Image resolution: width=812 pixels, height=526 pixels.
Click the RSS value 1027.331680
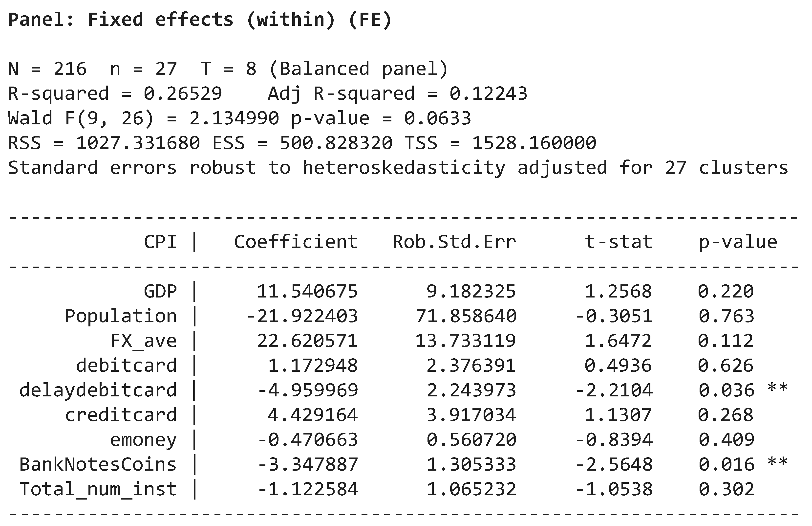(x=138, y=143)
